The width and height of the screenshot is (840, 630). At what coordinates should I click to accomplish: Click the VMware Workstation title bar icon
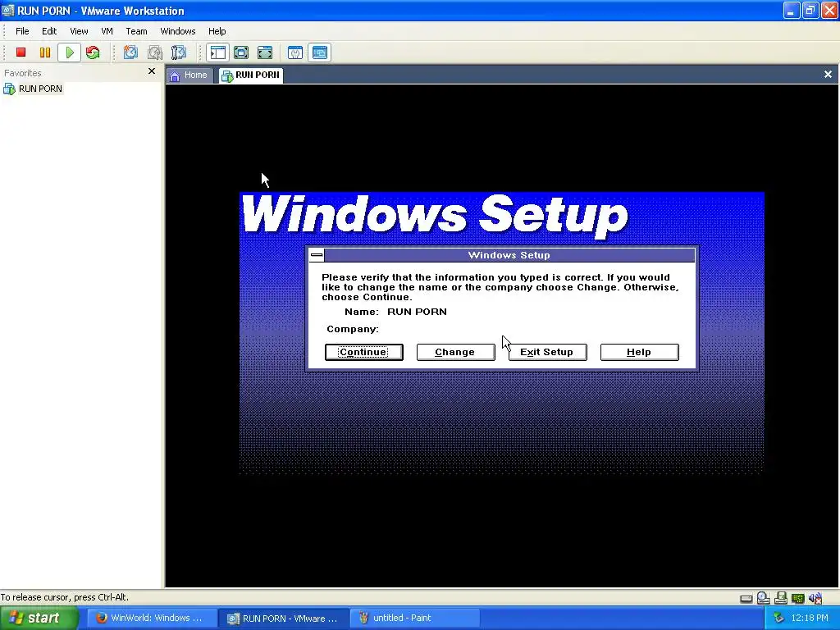pos(8,10)
